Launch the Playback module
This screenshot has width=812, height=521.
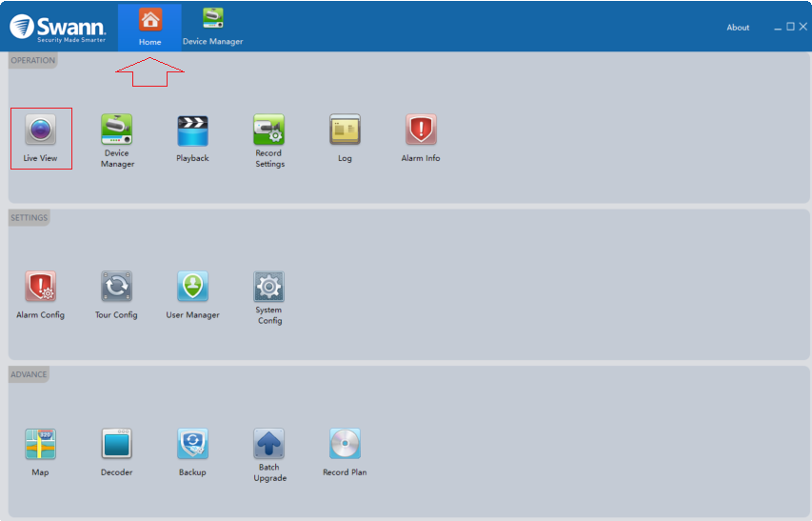[x=192, y=130]
